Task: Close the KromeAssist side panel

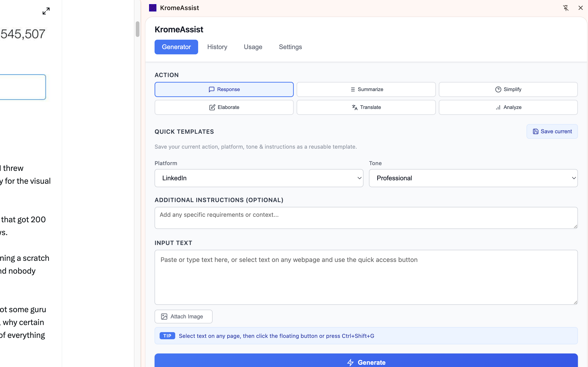Action: 580,8
